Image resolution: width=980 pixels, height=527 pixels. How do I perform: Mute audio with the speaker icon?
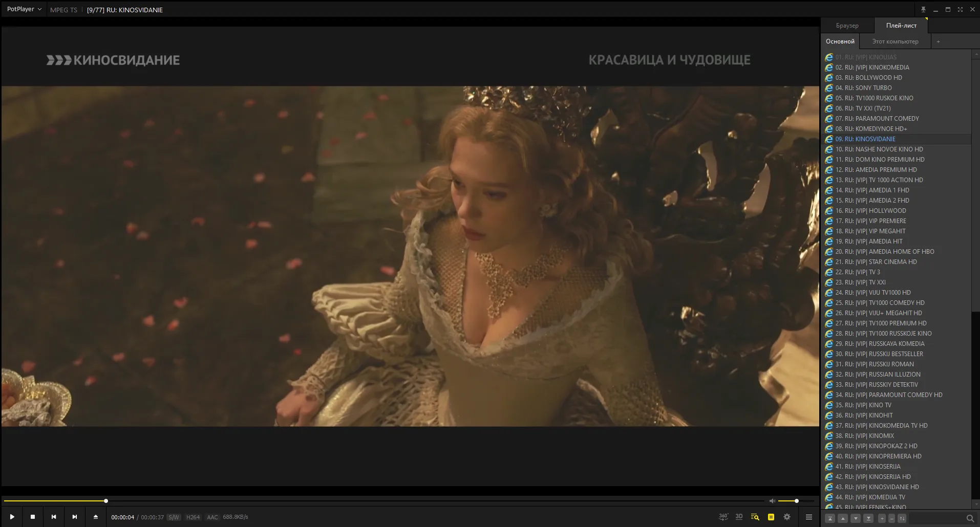(772, 501)
